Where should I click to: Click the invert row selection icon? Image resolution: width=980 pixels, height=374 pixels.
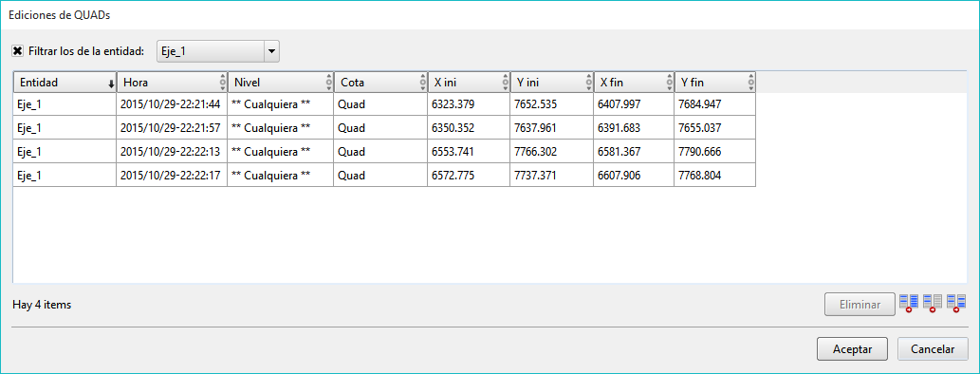956,304
